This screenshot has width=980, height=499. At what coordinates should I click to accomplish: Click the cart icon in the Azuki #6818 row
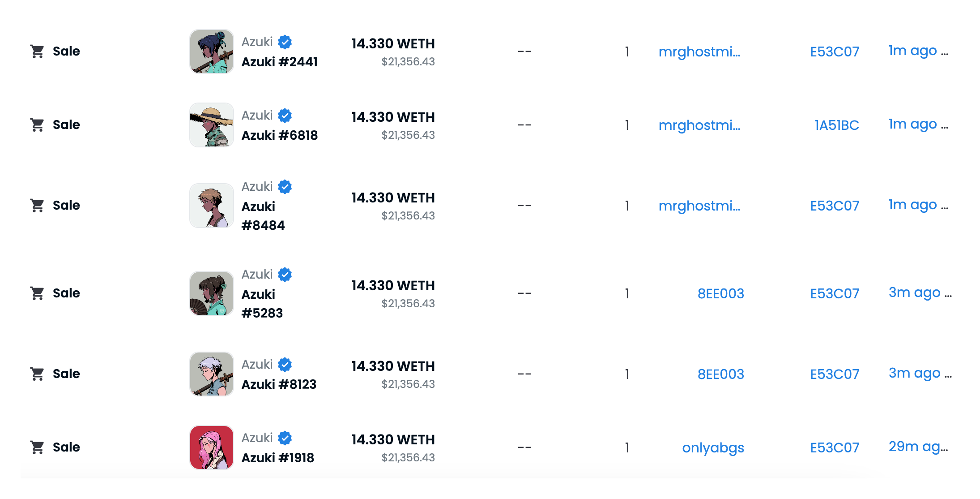click(x=37, y=125)
